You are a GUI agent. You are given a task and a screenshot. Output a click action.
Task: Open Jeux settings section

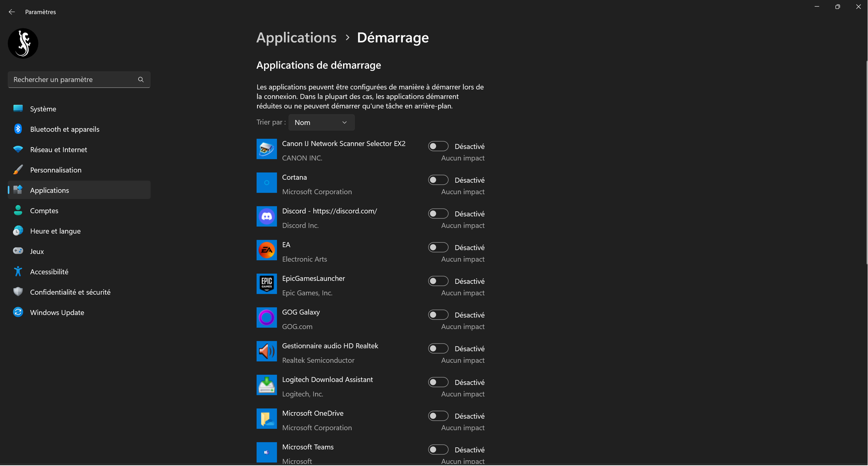(79, 251)
